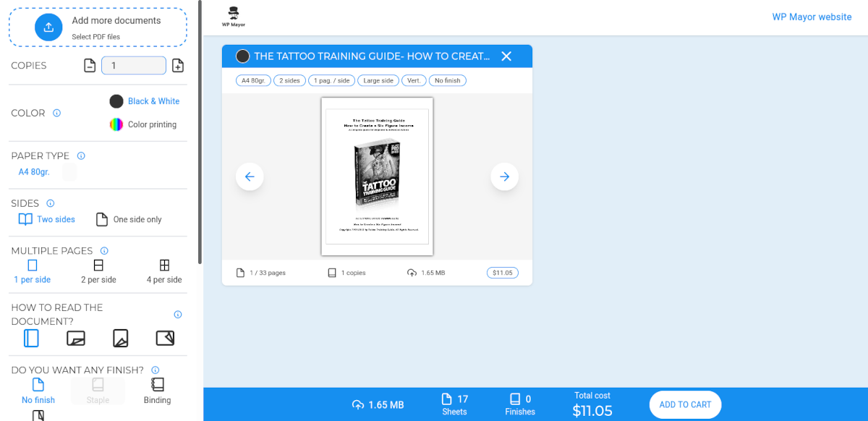Viewport: 868px width, 421px height.
Task: Click the Vert. tag chip
Action: point(414,80)
